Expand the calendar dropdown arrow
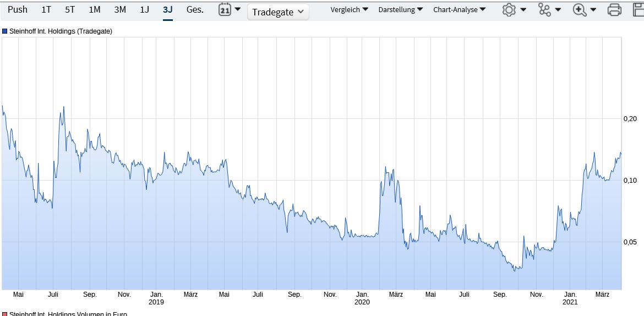Screen dimensions: 644x316 click(237, 9)
